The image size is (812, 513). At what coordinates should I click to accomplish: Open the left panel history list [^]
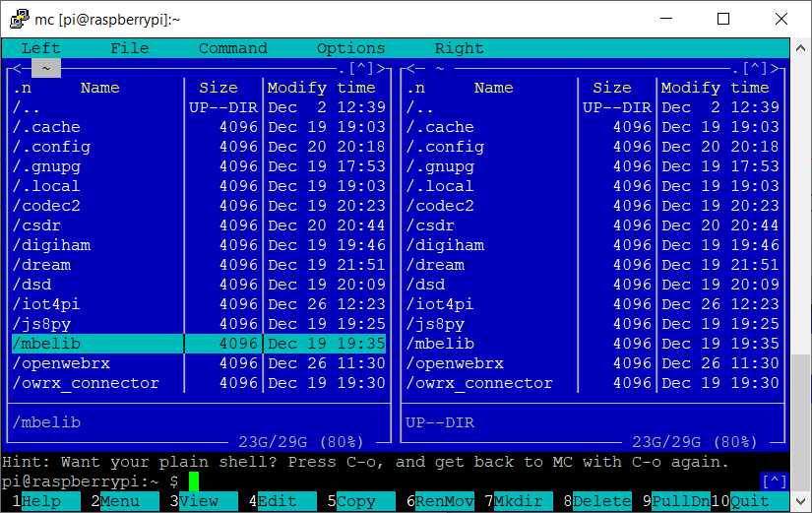pos(361,68)
